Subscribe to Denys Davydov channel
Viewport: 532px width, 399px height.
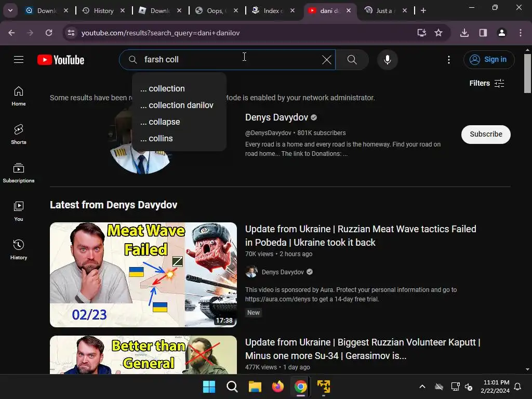click(486, 135)
